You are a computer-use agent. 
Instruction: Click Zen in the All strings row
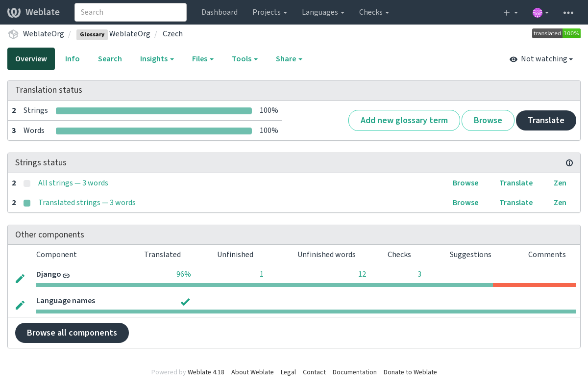pyautogui.click(x=560, y=183)
